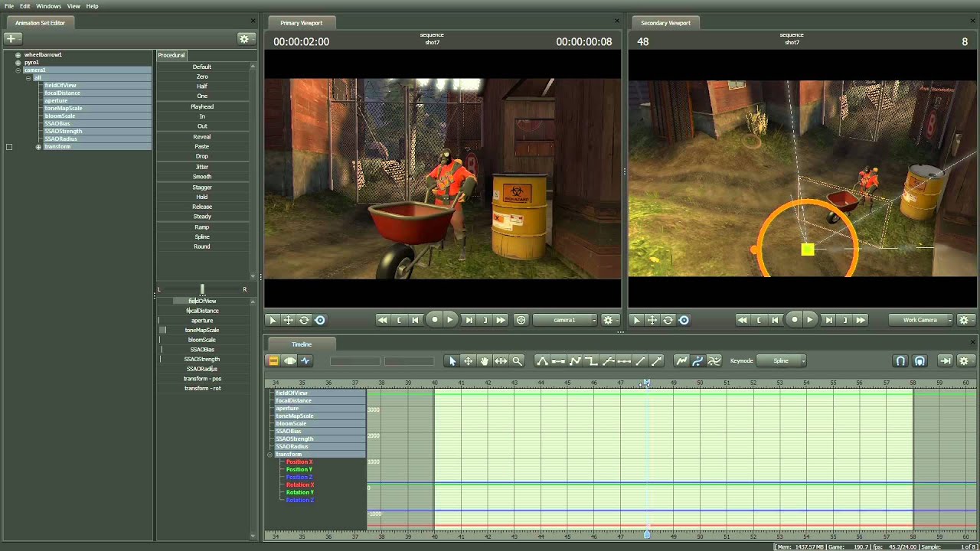
Task: Expand the wheelbarrow1 animation set
Action: [18, 55]
